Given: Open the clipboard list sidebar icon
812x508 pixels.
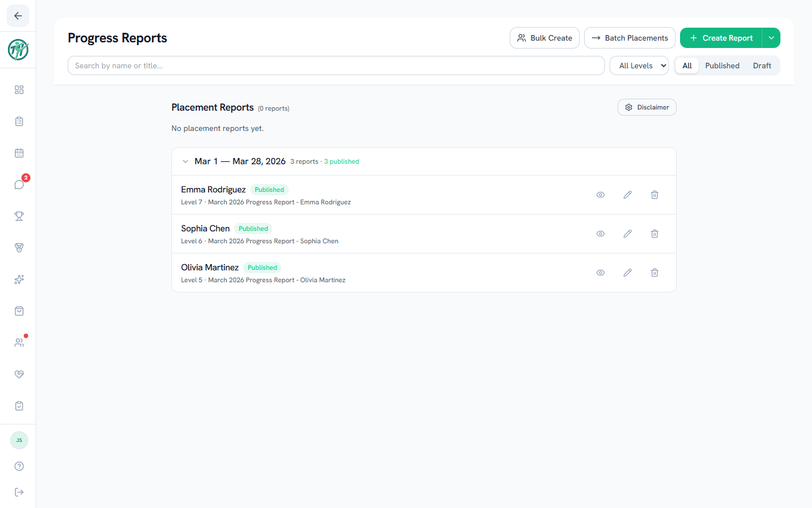Looking at the screenshot, I should point(19,121).
